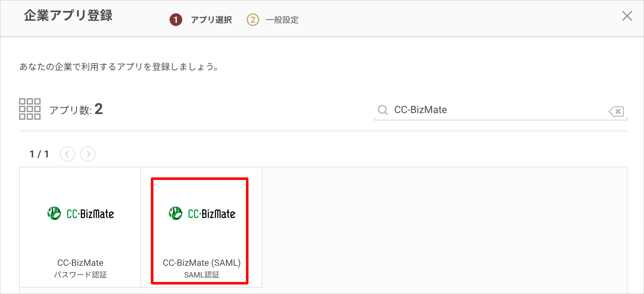
Task: Click the search magnifier icon
Action: [383, 110]
